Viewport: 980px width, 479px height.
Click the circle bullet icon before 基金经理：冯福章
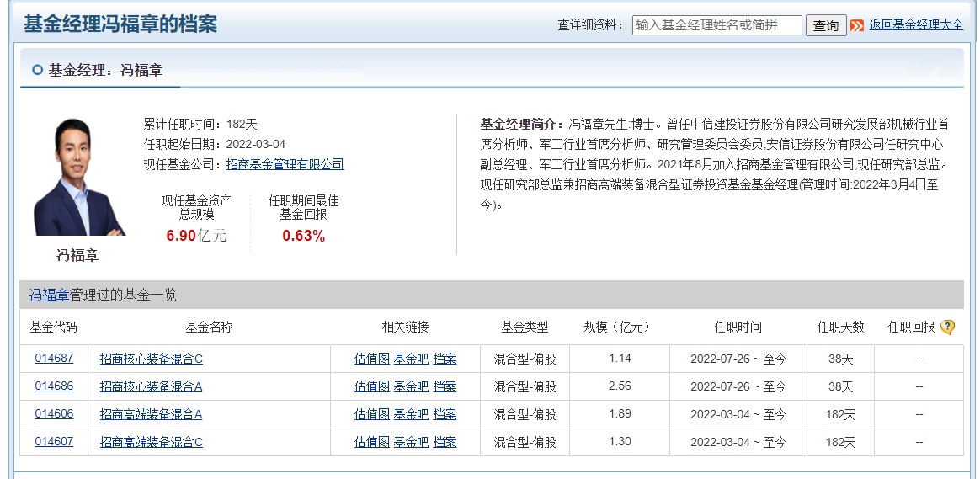pos(37,70)
